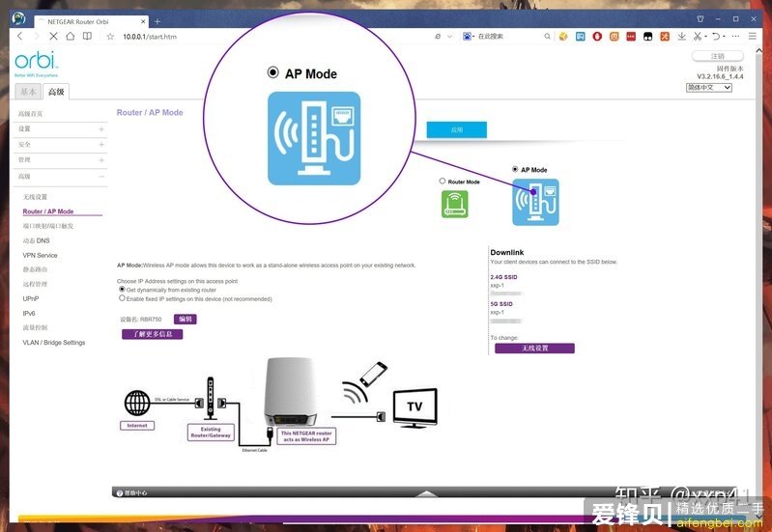Click the help center question mark icon

coord(119,492)
